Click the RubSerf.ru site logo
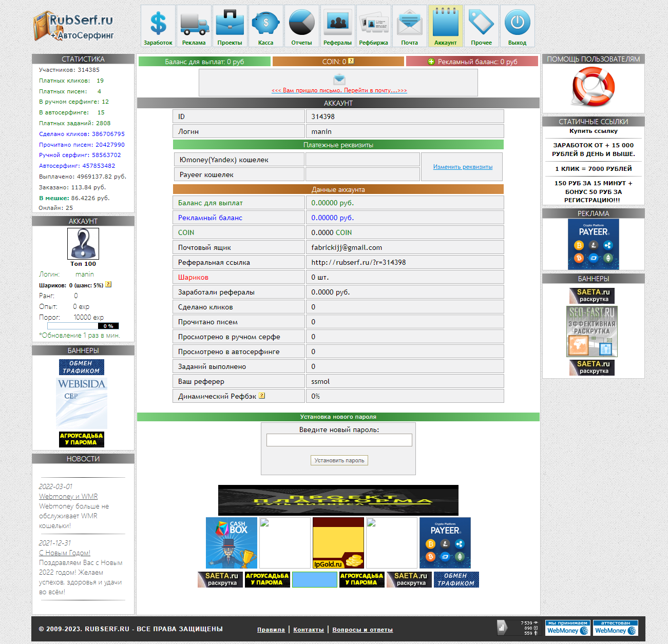Screen dimensions: 668x644 coord(73,26)
